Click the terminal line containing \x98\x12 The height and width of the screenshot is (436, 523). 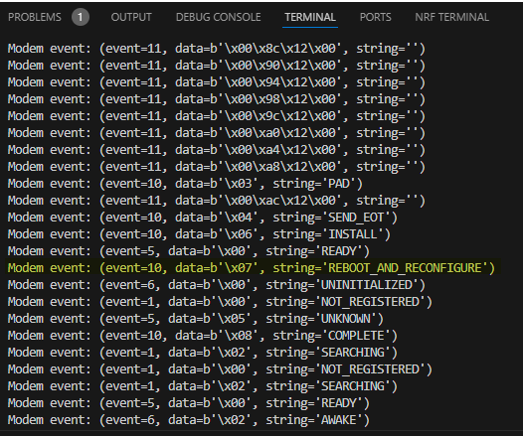pyautogui.click(x=217, y=99)
